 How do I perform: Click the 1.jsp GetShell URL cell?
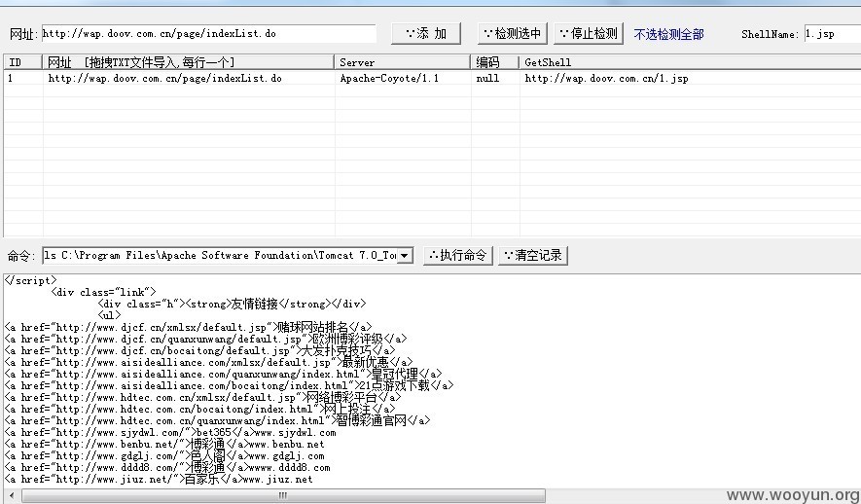(606, 78)
